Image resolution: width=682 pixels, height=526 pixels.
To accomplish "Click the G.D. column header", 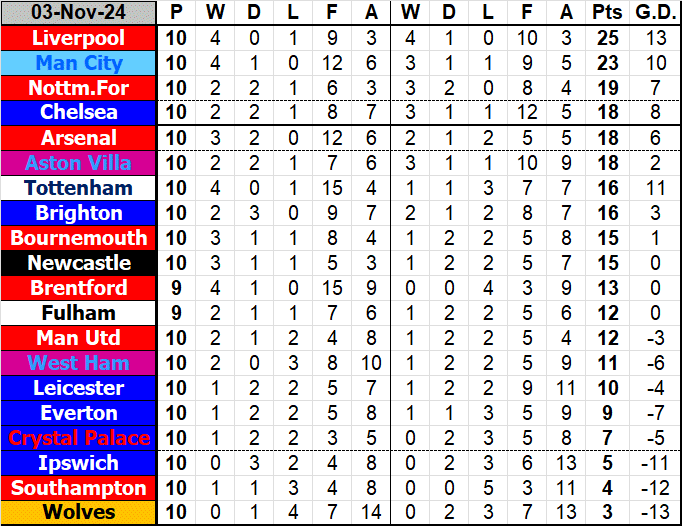I will tap(655, 13).
